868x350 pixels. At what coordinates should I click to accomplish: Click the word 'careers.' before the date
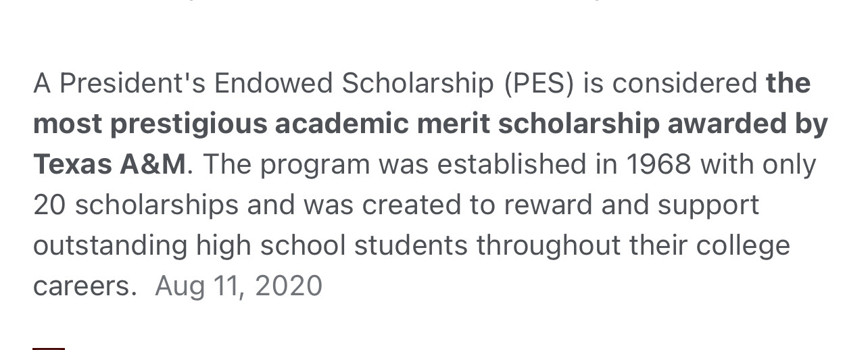[85, 286]
